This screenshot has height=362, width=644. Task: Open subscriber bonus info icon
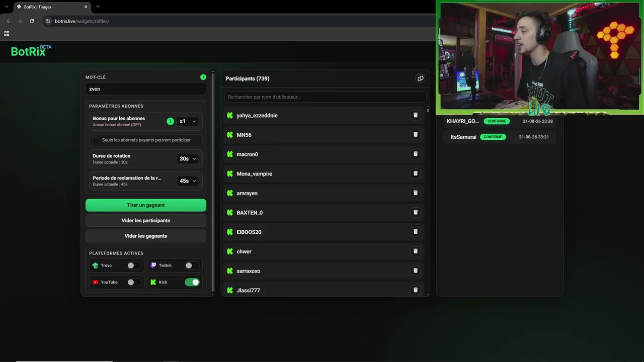[170, 121]
